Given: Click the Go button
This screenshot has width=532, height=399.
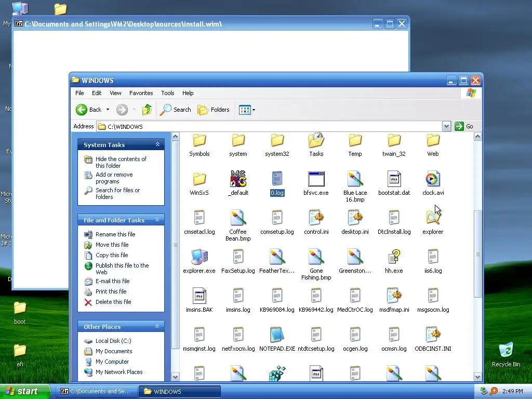Looking at the screenshot, I should coord(464,126).
